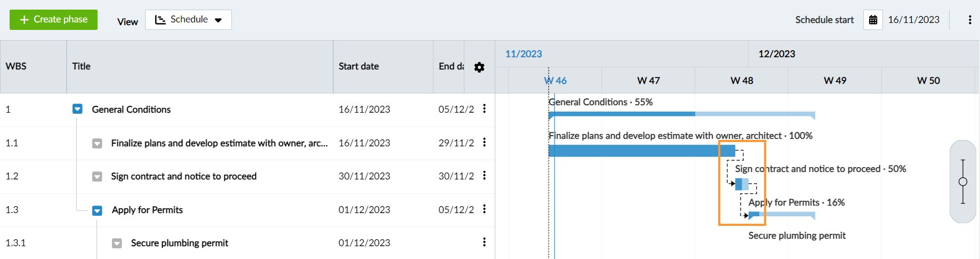The image size is (980, 259).
Task: Click the Start date column header
Action: pos(358,66)
